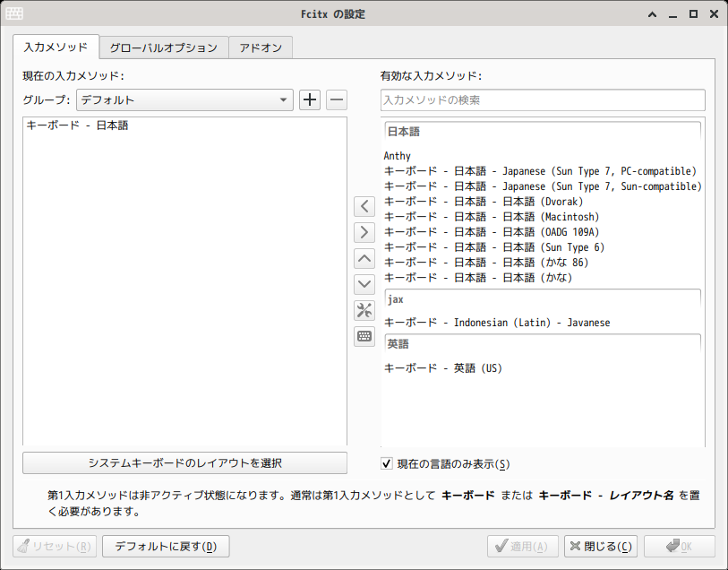Image resolution: width=728 pixels, height=570 pixels.
Task: Click システムキーボードのレイアウトを選択 button
Action: pyautogui.click(x=184, y=462)
